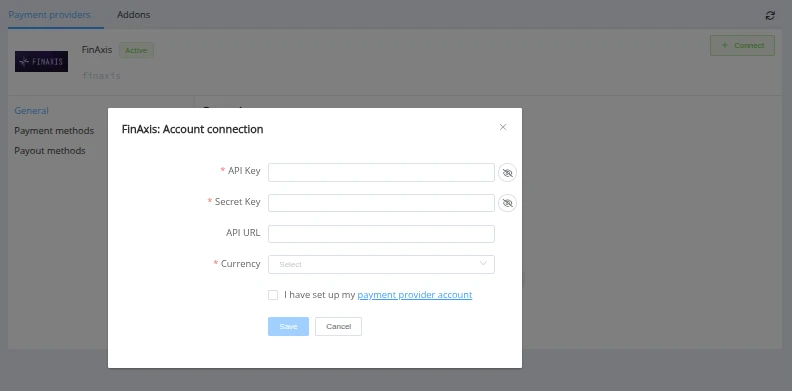Screen dimensions: 792x391
Task: Click the refresh icon at top right
Action: [770, 16]
